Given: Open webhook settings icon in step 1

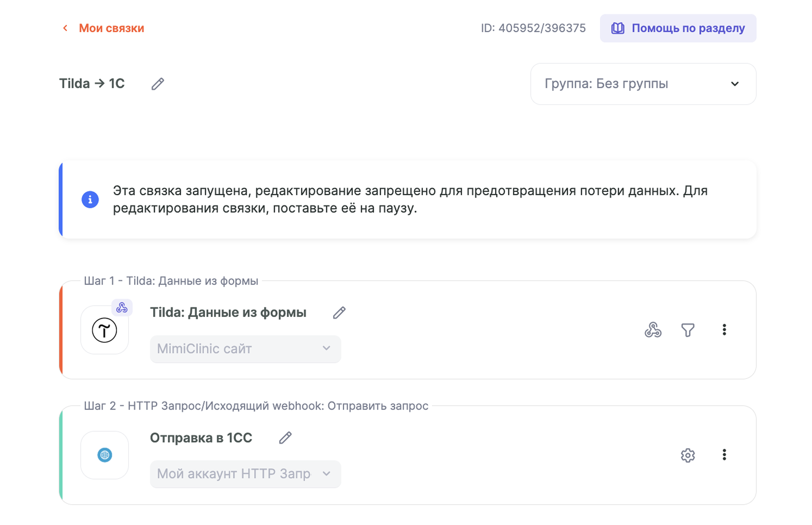Looking at the screenshot, I should click(653, 330).
